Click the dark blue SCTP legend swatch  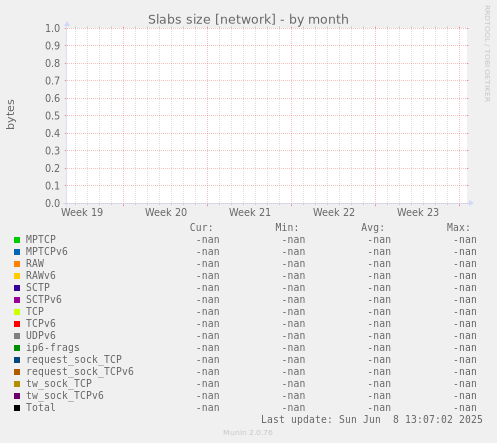pyautogui.click(x=17, y=288)
